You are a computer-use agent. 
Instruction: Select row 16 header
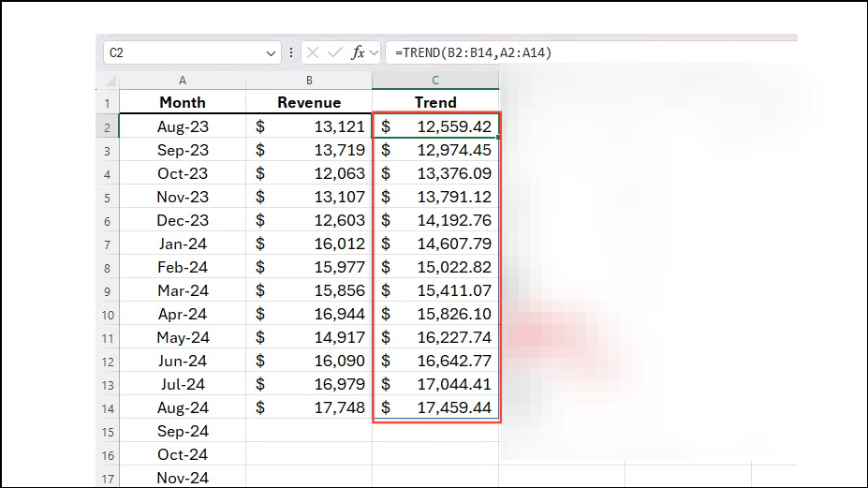[x=108, y=455]
